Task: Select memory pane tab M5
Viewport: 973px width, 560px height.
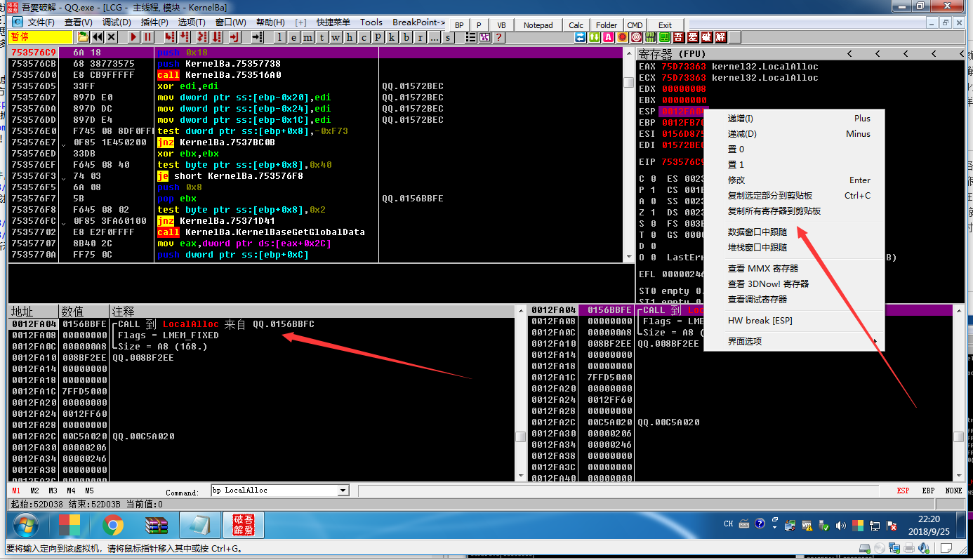Action: coord(89,491)
